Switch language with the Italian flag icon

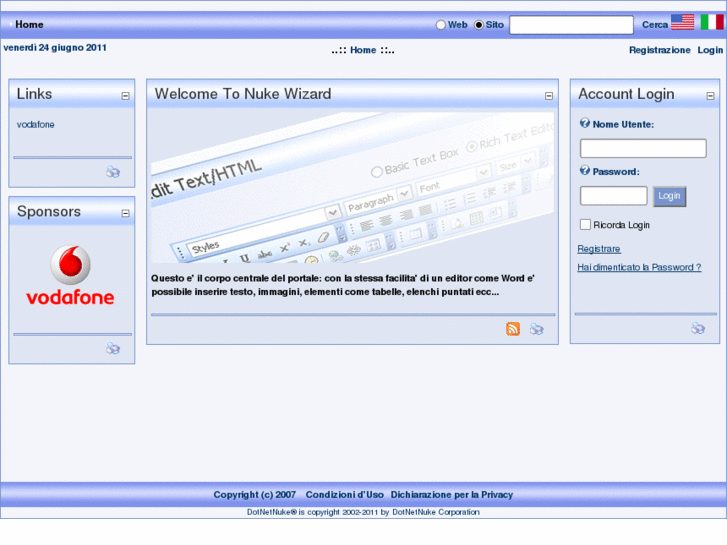(x=712, y=22)
